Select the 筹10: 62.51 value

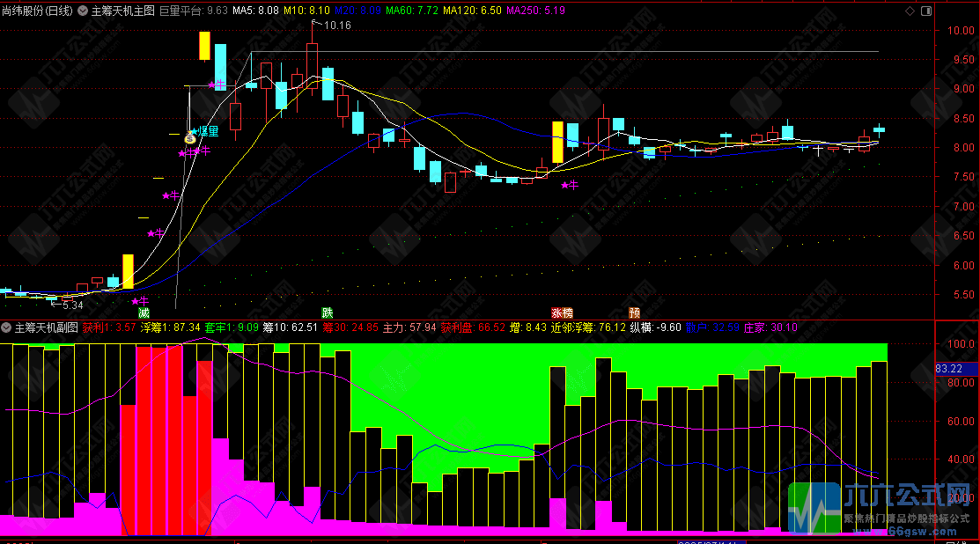290,327
